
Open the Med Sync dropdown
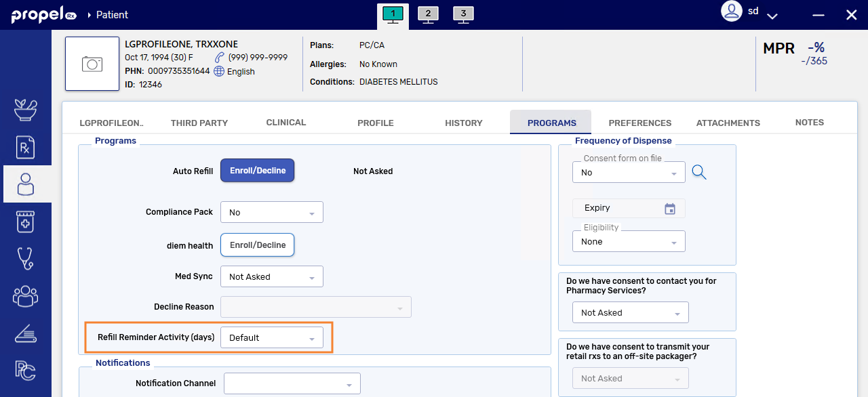[272, 276]
